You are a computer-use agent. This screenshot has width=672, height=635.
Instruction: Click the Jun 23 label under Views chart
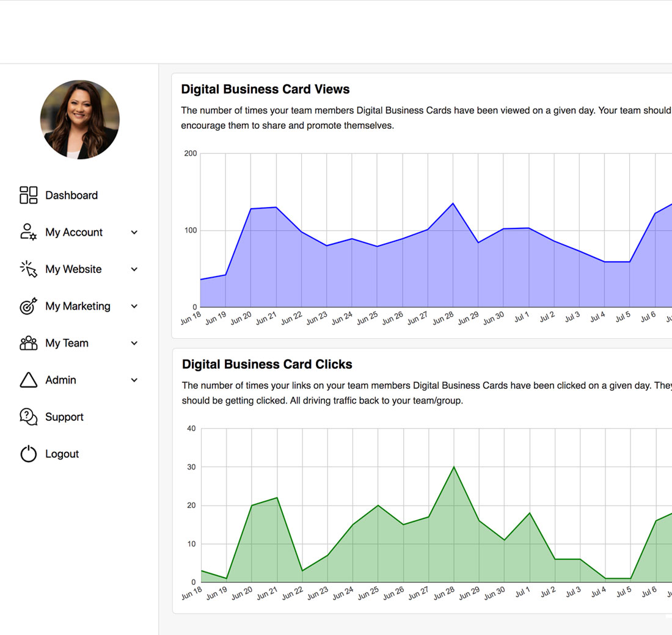[316, 318]
